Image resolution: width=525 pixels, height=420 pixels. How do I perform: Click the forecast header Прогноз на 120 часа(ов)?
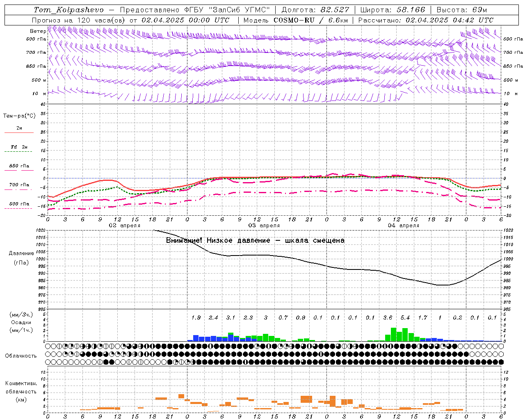click(79, 20)
